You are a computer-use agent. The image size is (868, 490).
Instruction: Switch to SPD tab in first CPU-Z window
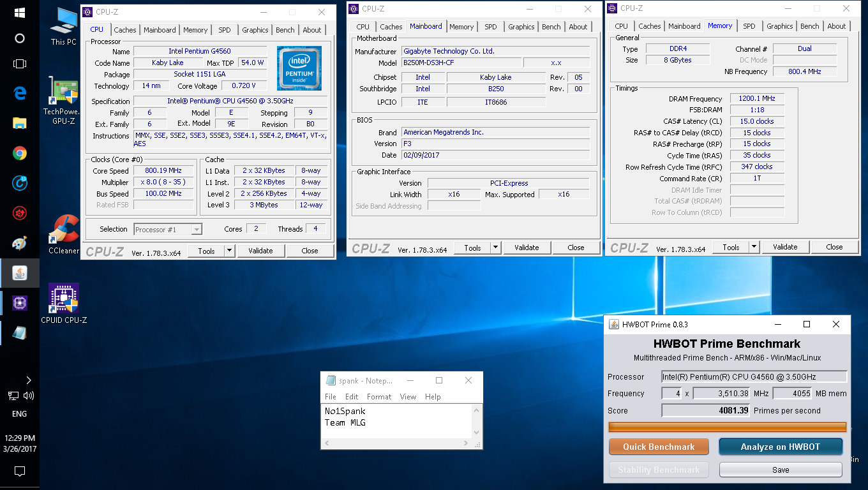click(225, 30)
